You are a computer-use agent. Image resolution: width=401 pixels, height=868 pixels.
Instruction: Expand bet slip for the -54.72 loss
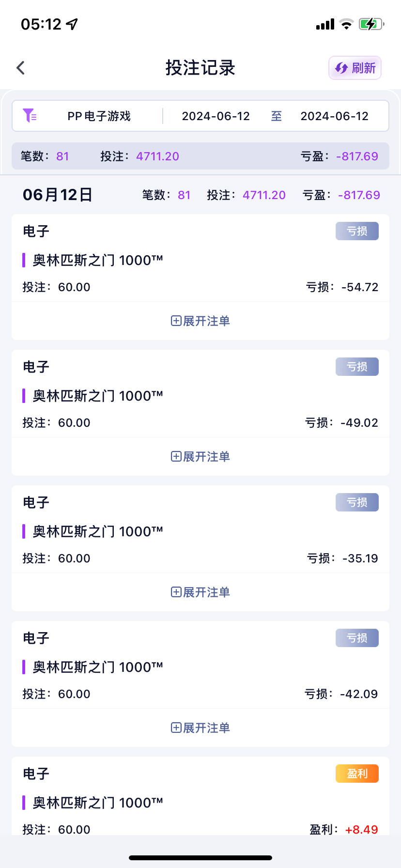(200, 321)
